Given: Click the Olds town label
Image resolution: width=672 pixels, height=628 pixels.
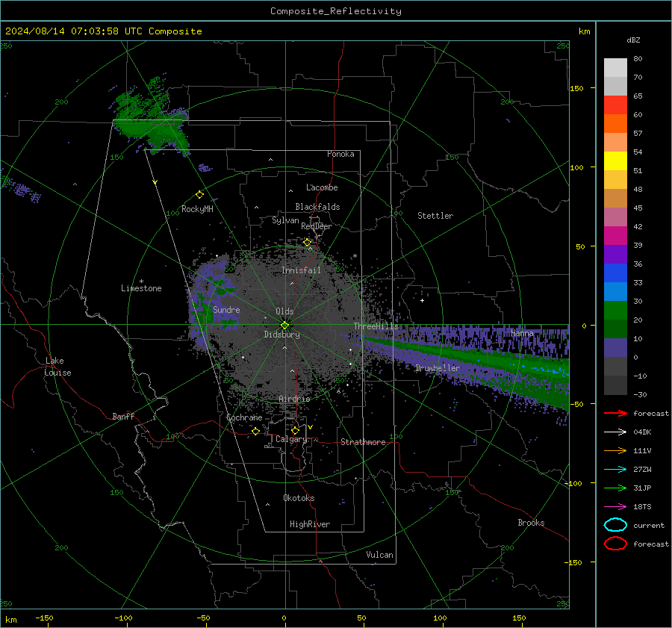Looking at the screenshot, I should coord(284,311).
